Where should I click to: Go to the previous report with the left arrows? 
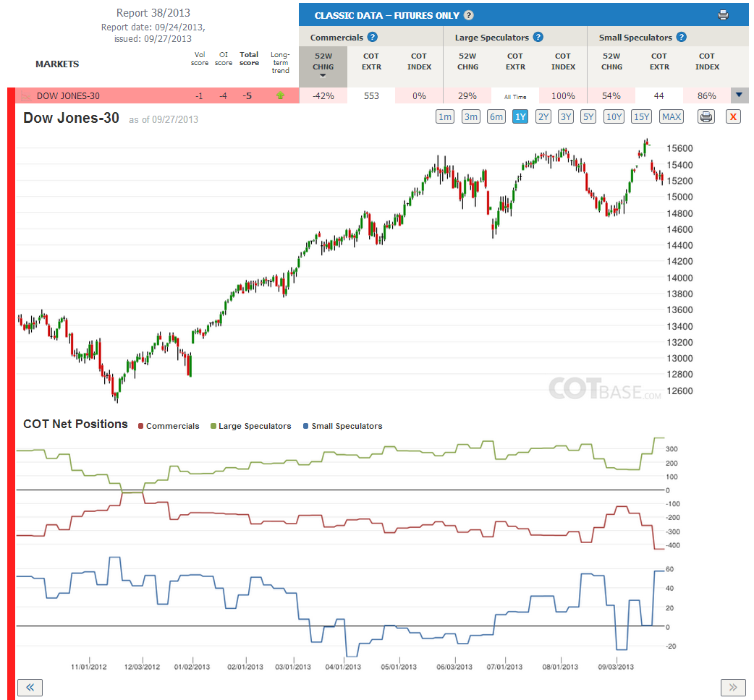[30, 688]
